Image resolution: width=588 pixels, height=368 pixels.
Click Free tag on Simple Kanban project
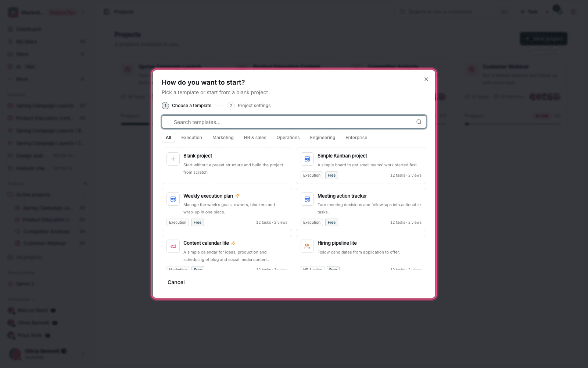[x=331, y=176]
